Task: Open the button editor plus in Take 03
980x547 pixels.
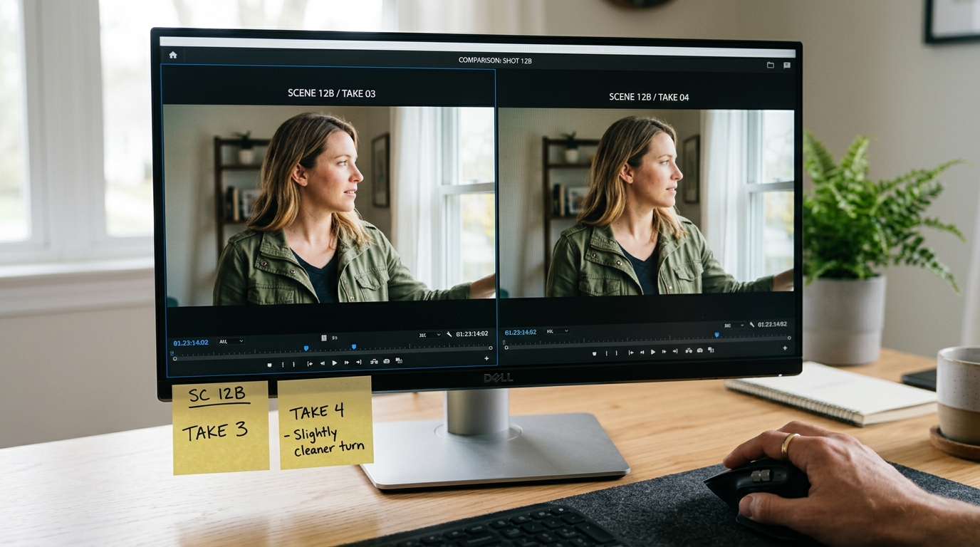Action: 486,358
